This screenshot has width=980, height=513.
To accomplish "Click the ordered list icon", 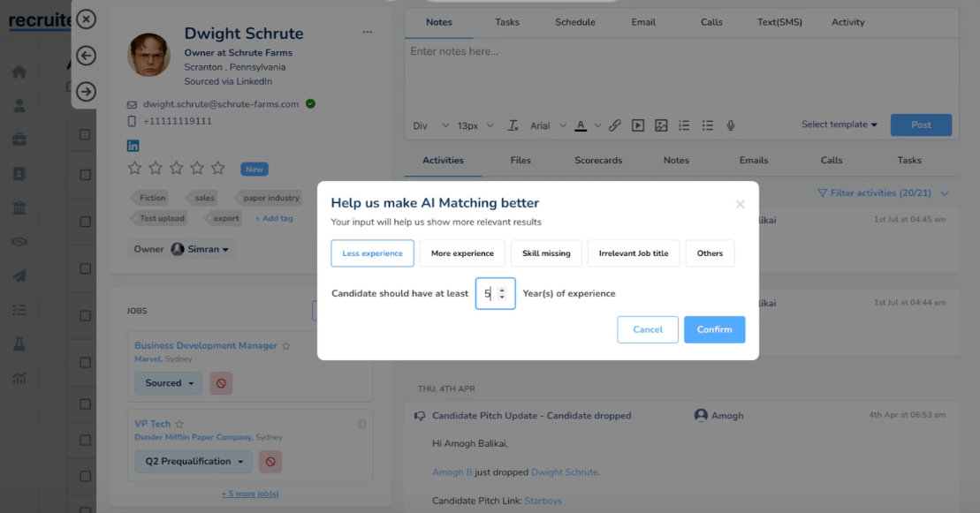I will click(684, 125).
